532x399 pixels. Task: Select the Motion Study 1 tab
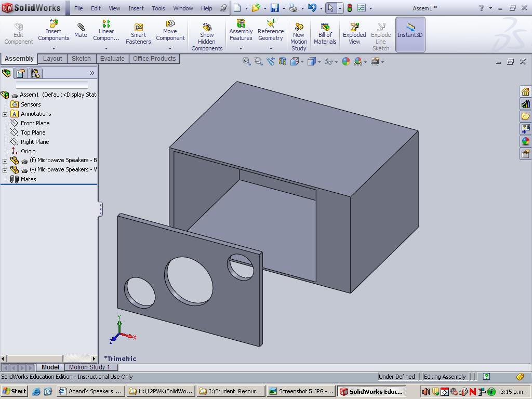click(90, 367)
